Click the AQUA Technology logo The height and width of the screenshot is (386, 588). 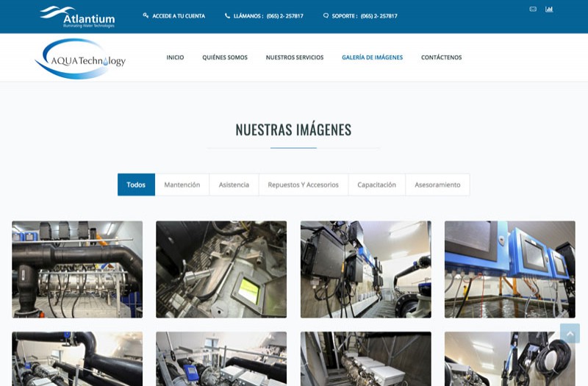point(80,59)
